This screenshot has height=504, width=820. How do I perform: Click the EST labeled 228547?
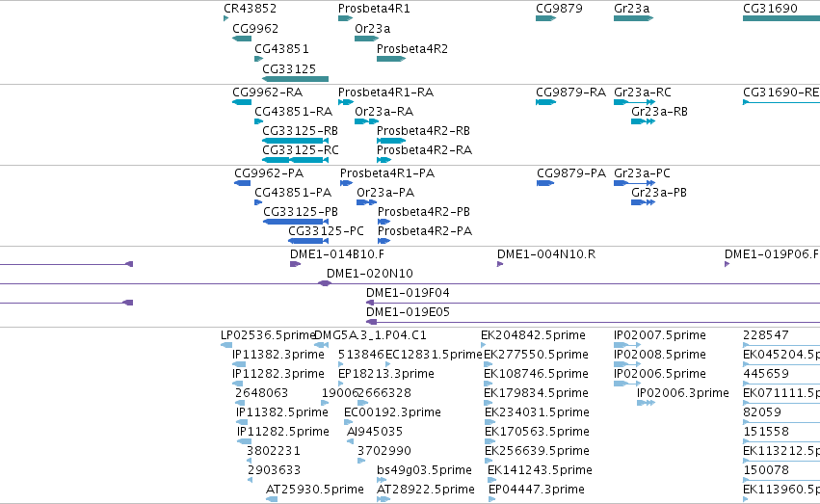tap(766, 335)
